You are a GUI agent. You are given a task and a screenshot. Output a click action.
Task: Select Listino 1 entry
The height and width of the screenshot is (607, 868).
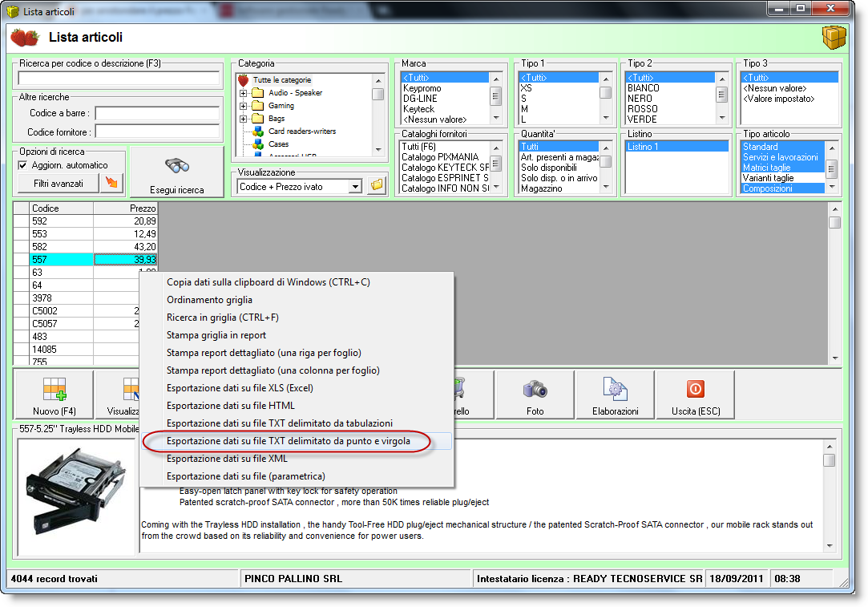[677, 147]
